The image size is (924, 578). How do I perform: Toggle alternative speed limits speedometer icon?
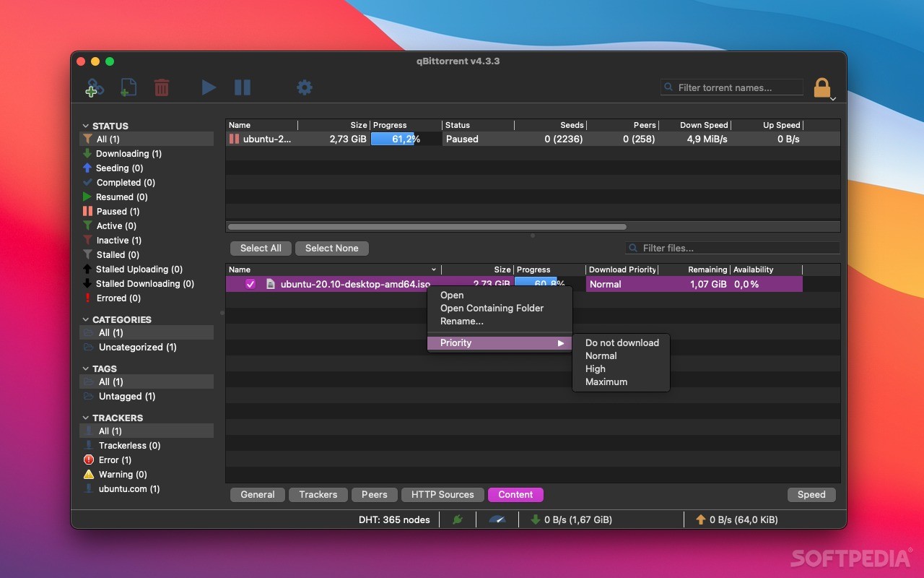coord(497,519)
